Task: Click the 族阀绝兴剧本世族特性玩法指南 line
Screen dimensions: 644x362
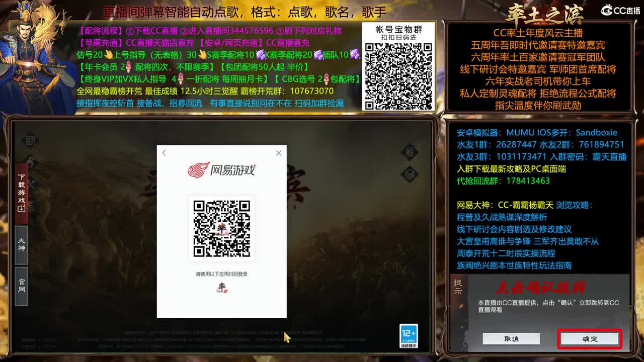Action: pyautogui.click(x=514, y=265)
